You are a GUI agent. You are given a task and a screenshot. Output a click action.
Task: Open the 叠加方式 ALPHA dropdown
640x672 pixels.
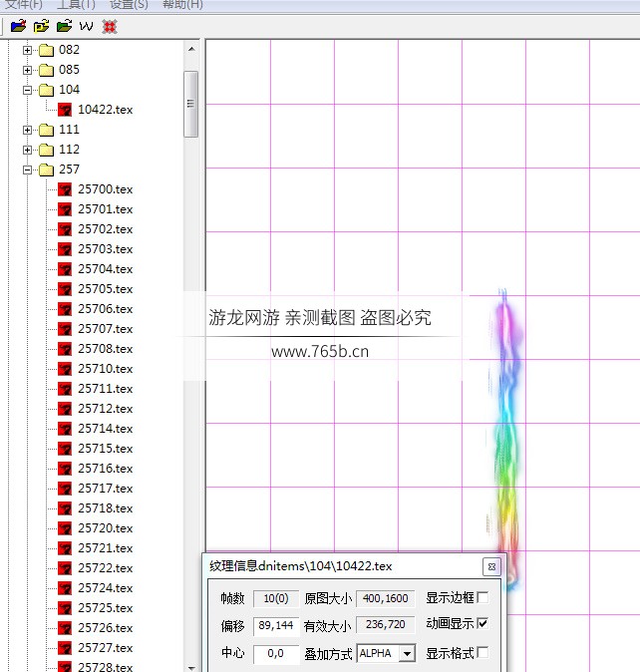pyautogui.click(x=408, y=654)
